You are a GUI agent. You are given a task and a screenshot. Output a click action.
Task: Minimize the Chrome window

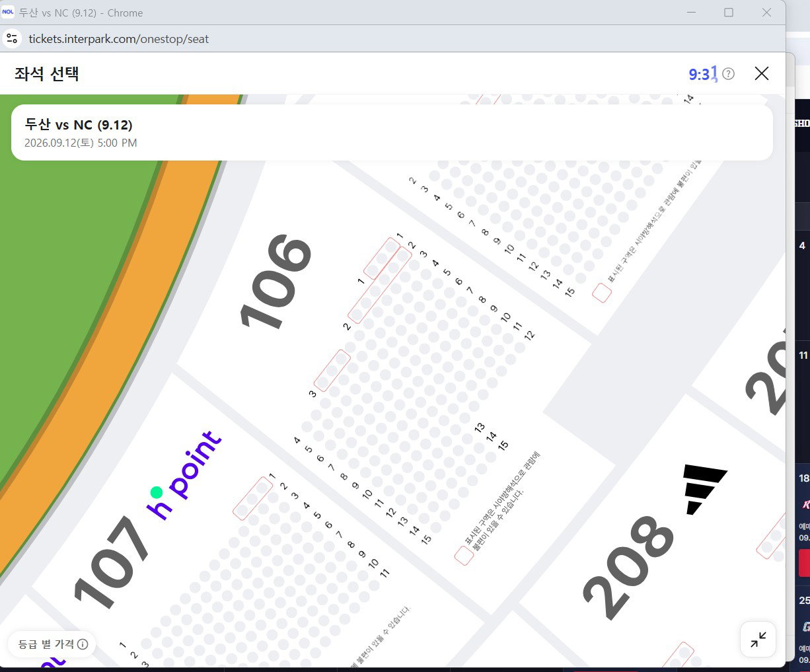[692, 13]
